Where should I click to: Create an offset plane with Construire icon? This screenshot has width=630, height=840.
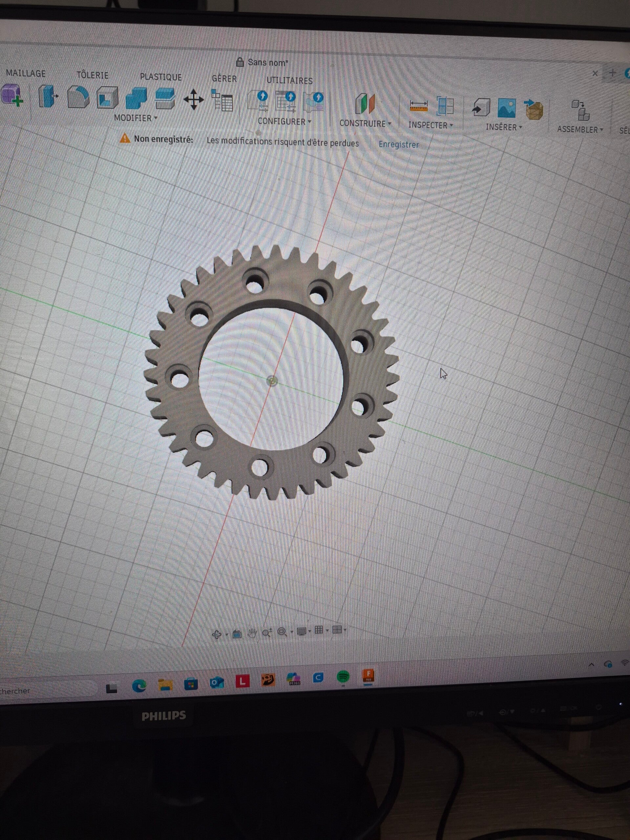tap(365, 104)
